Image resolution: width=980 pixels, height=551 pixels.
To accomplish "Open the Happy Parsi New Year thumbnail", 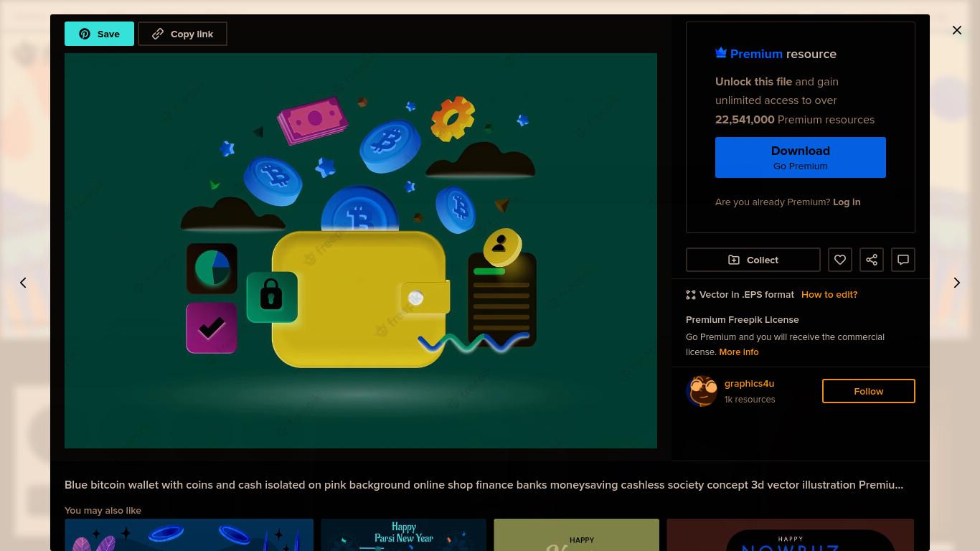I will pos(404,534).
